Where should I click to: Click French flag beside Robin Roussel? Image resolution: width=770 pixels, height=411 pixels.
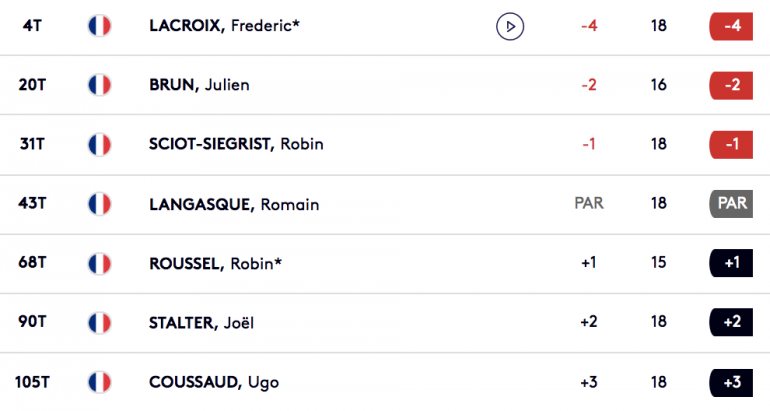coord(99,263)
